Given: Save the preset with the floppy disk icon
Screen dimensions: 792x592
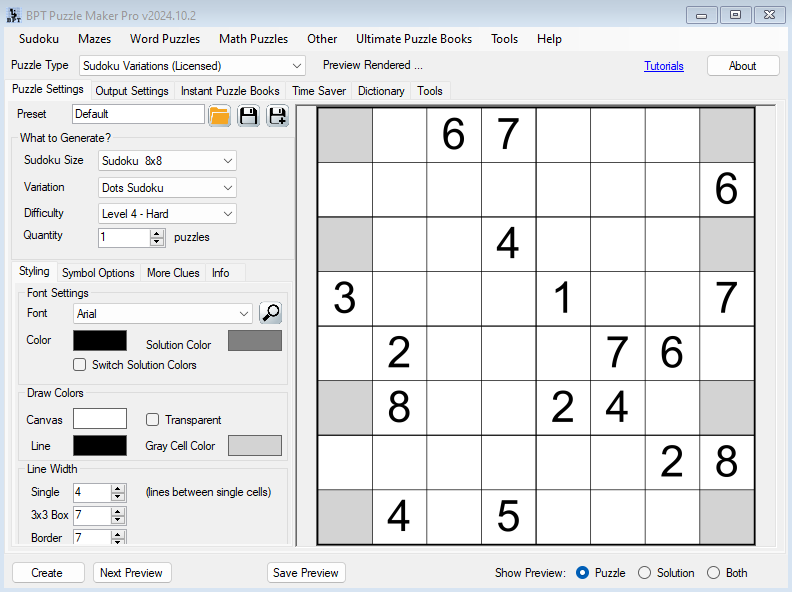Looking at the screenshot, I should point(248,115).
